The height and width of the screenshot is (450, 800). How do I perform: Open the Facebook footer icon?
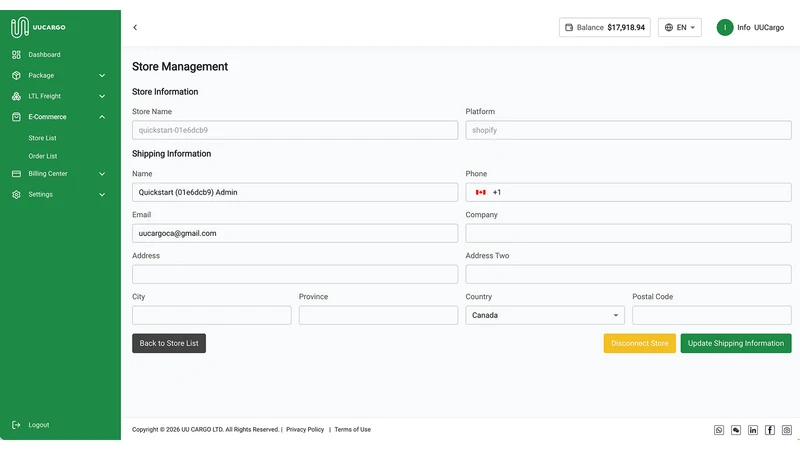770,430
